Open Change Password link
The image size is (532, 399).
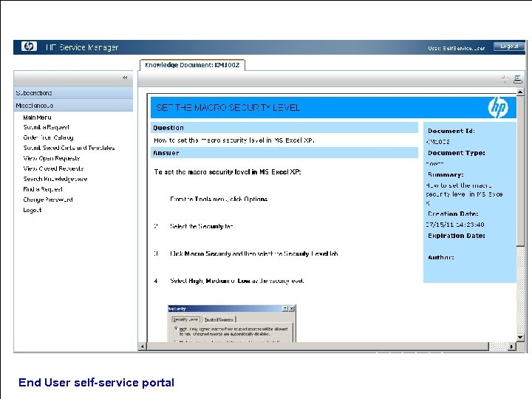pyautogui.click(x=48, y=199)
